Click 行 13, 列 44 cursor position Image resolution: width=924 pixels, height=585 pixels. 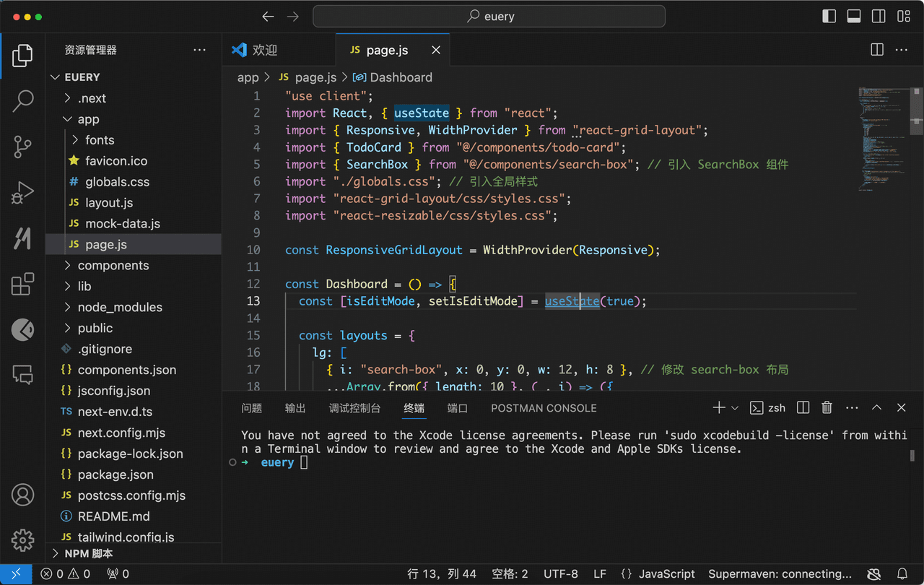pos(442,574)
